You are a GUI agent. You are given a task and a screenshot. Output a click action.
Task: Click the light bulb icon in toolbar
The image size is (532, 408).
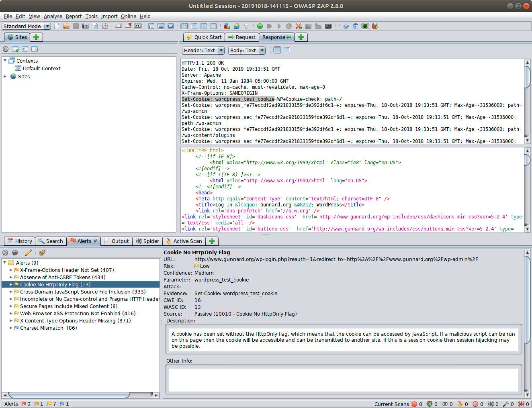click(x=246, y=26)
